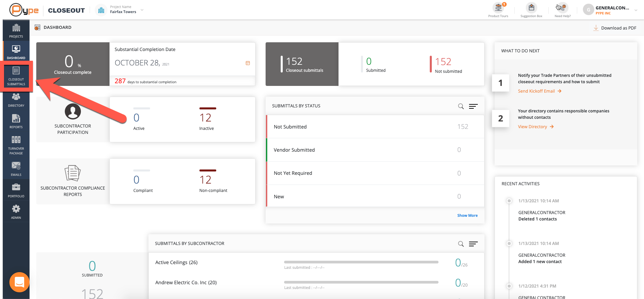
Task: Click the Active Ceilings progress bar
Action: (361, 262)
